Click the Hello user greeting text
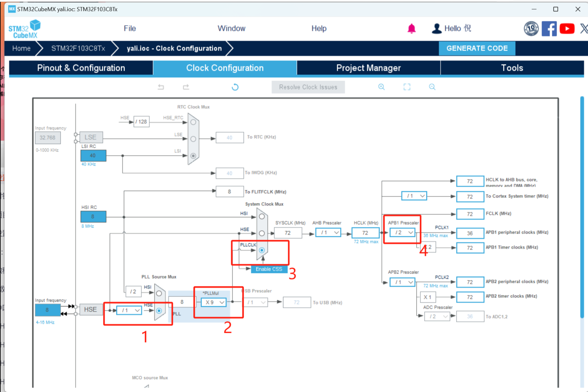 pyautogui.click(x=458, y=28)
